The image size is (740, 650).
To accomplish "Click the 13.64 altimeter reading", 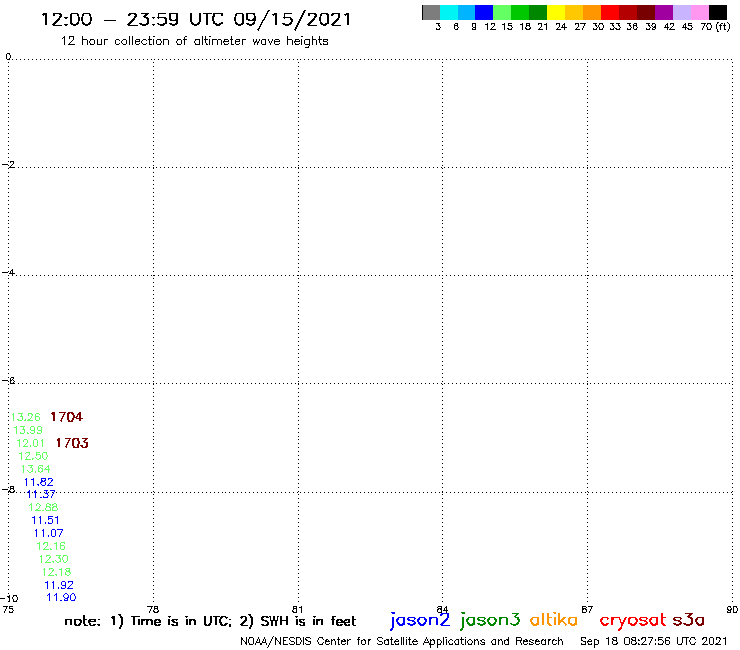I will pos(35,469).
